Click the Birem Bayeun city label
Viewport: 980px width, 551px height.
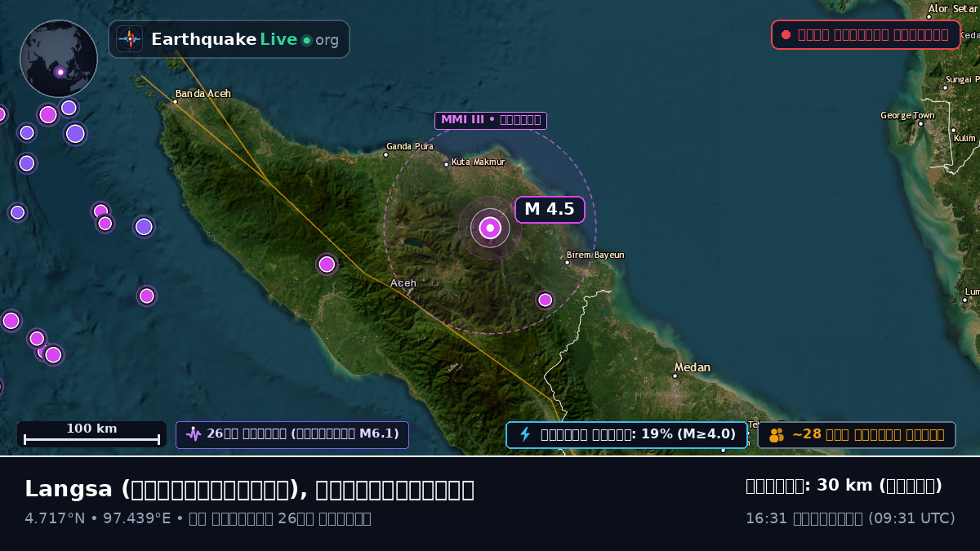(x=595, y=255)
